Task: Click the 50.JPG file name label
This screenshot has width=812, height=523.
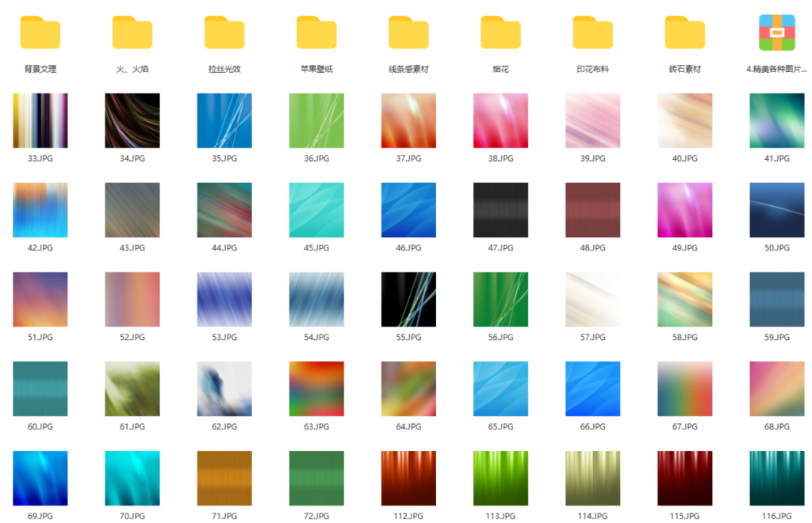Action: click(776, 248)
